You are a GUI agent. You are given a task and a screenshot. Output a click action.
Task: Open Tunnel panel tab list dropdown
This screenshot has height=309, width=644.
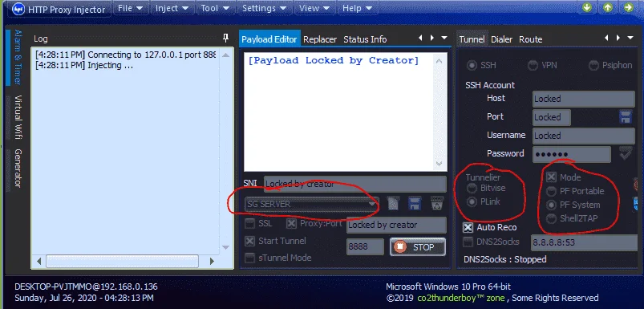tap(630, 38)
